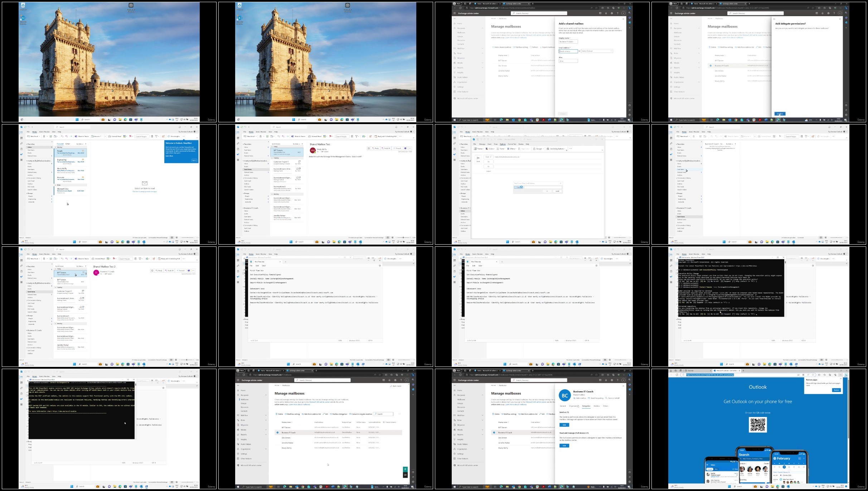The height and width of the screenshot is (491, 868).
Task: Click Restore in the Restore pages popup
Action: 837,390
